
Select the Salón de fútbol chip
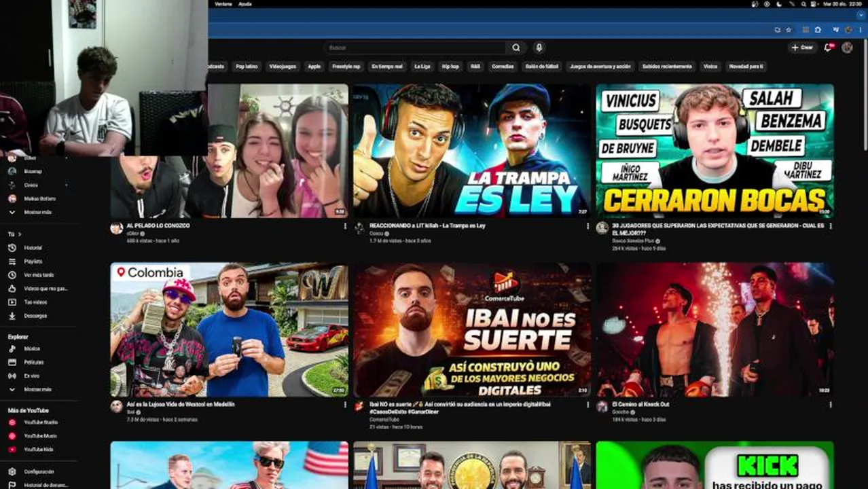click(543, 67)
